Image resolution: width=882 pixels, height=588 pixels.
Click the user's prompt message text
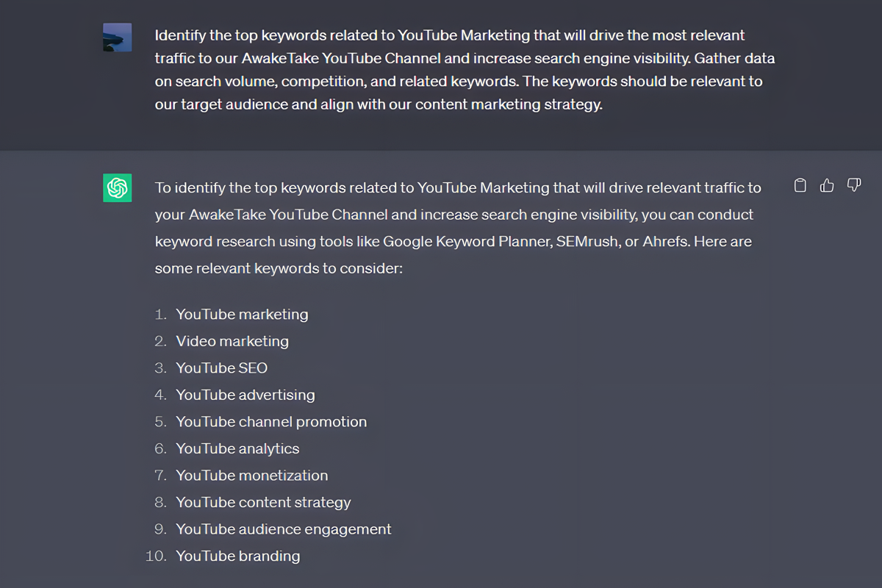[x=463, y=70]
